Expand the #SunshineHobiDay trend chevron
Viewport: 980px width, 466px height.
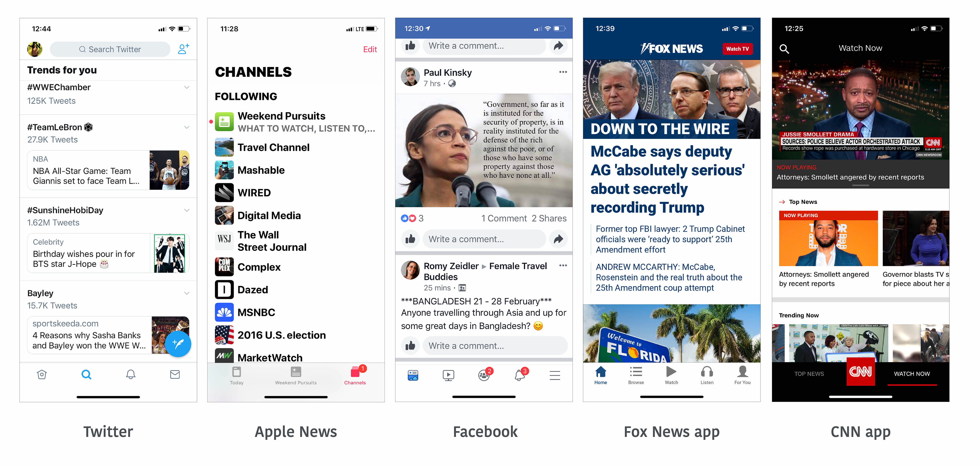pos(187,210)
